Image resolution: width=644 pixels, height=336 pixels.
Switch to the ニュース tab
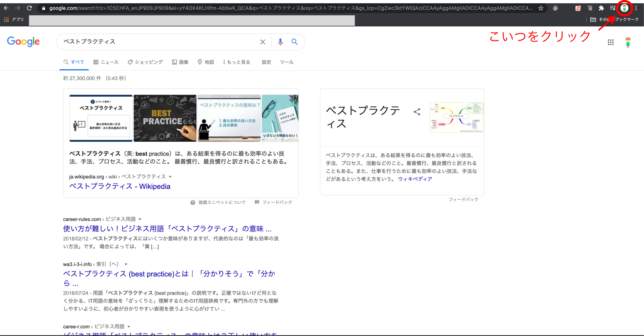coord(106,62)
